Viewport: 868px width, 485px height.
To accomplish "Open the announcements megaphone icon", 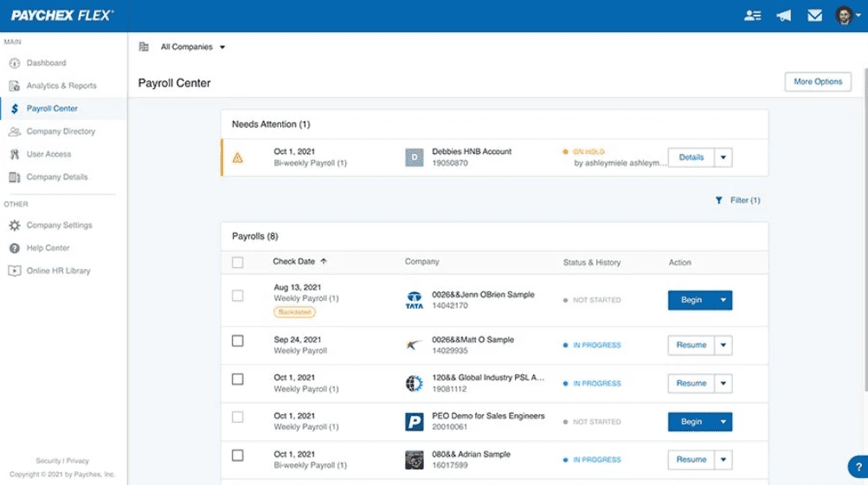I will pos(783,16).
